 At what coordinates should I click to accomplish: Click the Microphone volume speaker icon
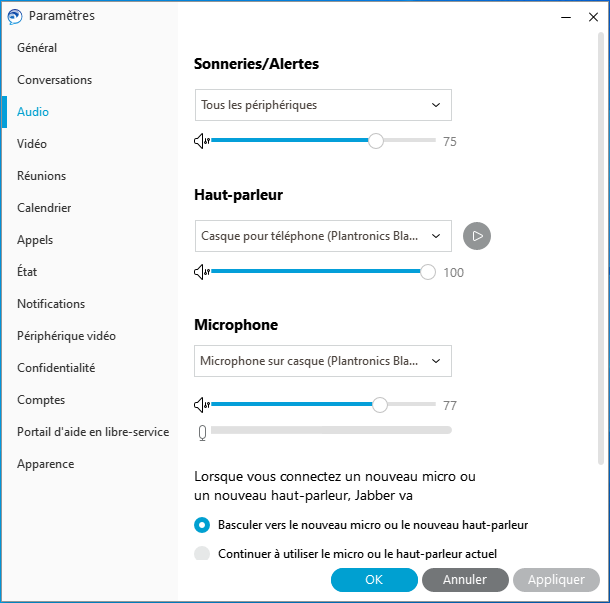[202, 405]
